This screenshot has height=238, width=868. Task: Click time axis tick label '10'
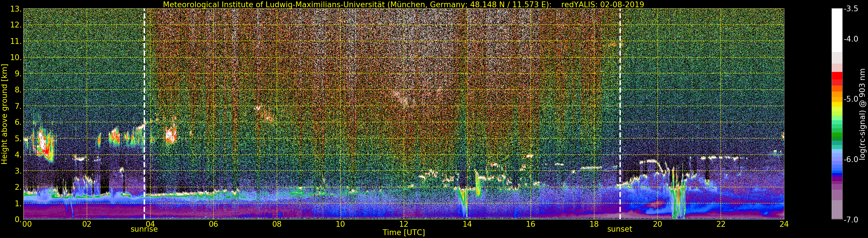[340, 224]
